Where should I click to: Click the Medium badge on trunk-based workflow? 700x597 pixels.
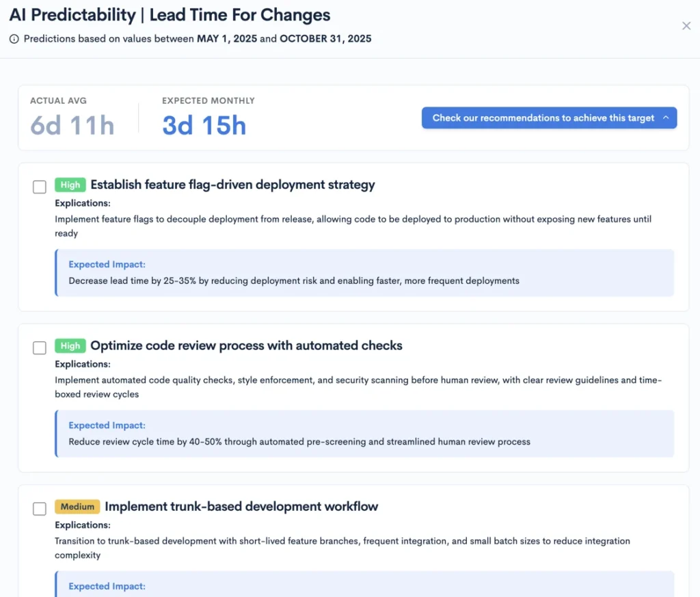pyautogui.click(x=77, y=507)
